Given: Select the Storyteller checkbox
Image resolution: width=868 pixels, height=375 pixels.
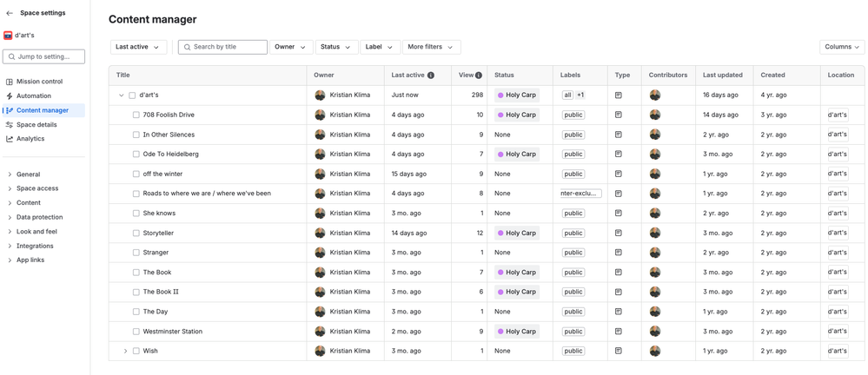Looking at the screenshot, I should click(x=136, y=234).
